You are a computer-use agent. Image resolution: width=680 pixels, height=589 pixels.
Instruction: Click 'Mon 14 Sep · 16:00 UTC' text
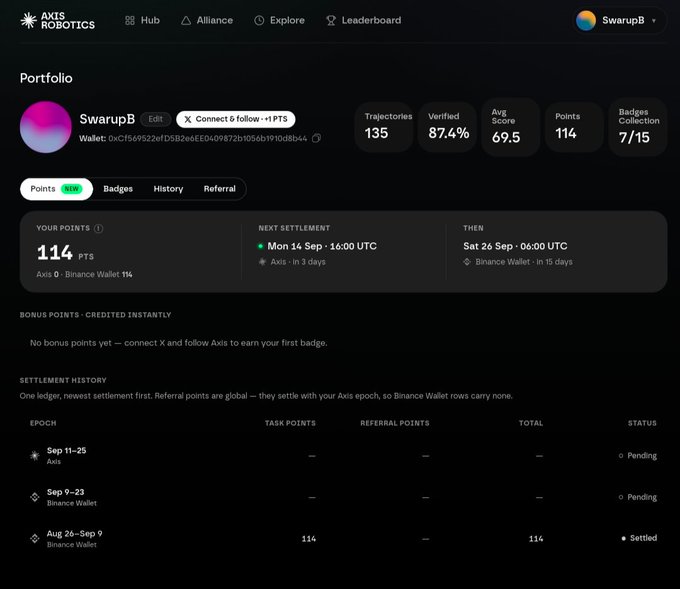coord(322,246)
